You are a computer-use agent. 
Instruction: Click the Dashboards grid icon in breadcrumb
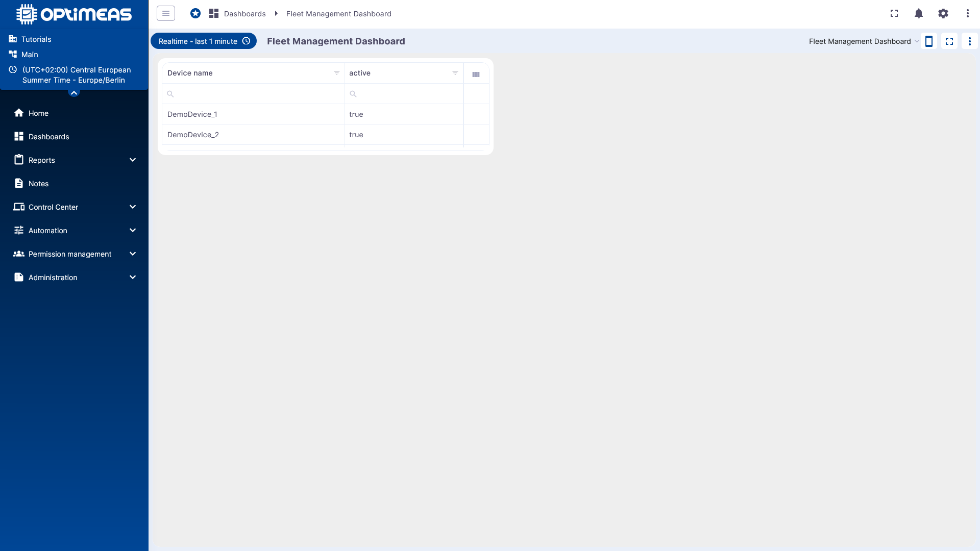[214, 13]
